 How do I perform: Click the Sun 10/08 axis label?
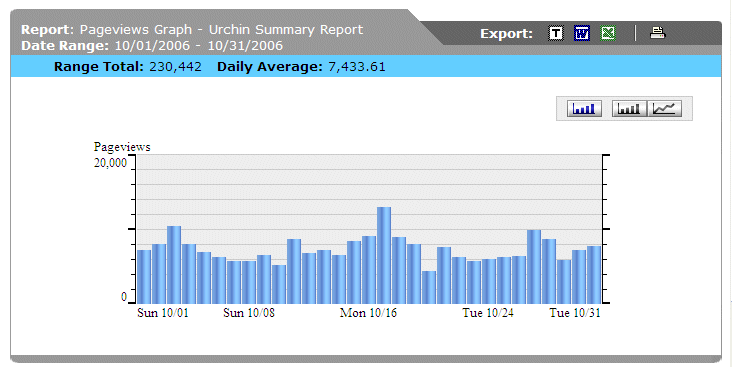249,313
